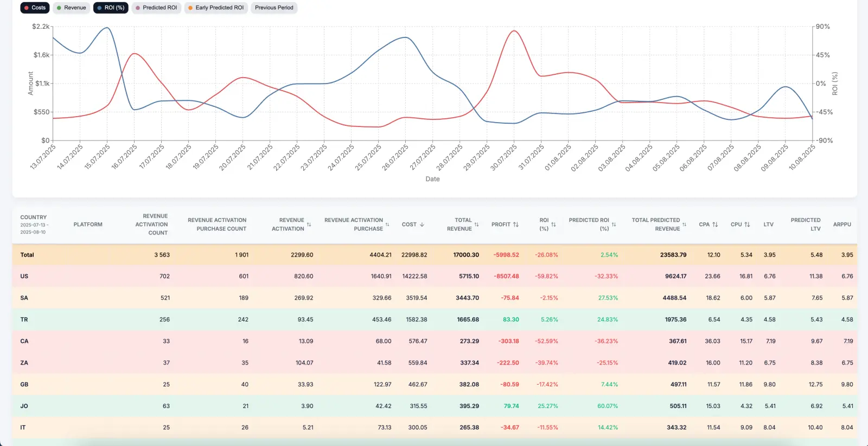Toggle the Previous Period chip
Screen dimensions: 868x446
274,8
